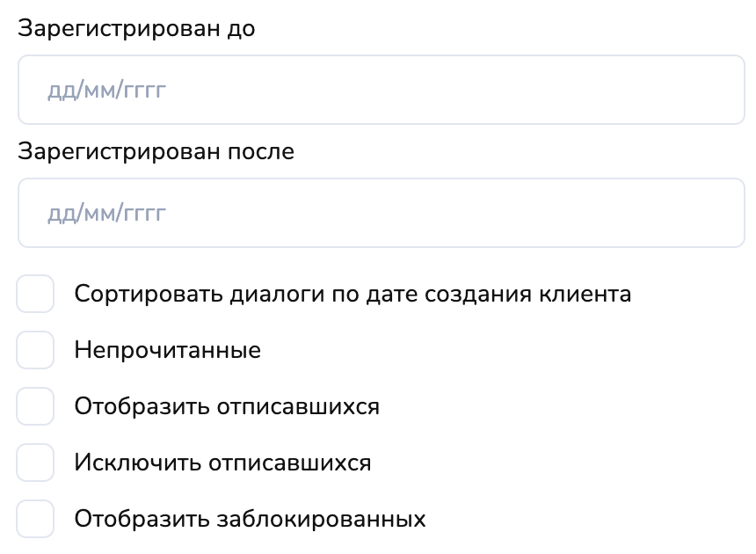Show only unread dialogs via the Непрочитанные box

point(35,350)
